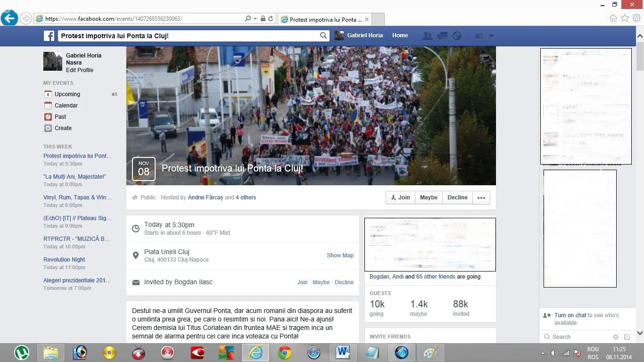Open Facebook notifications globe icon

(x=457, y=36)
